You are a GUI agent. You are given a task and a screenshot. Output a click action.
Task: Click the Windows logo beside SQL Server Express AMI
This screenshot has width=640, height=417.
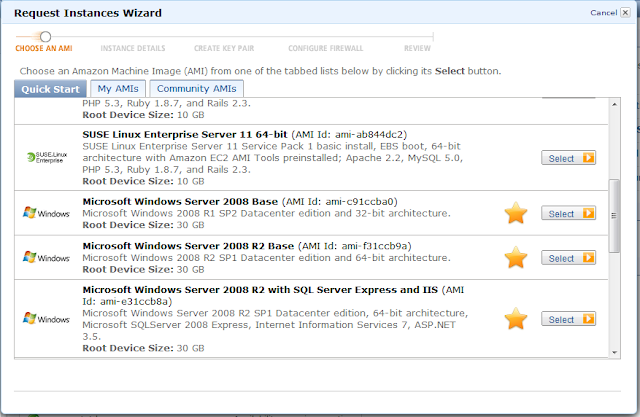click(x=46, y=318)
